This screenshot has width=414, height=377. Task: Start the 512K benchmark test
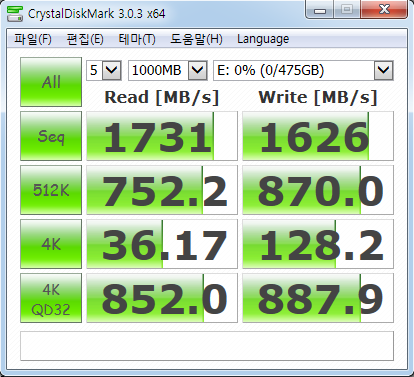51,190
